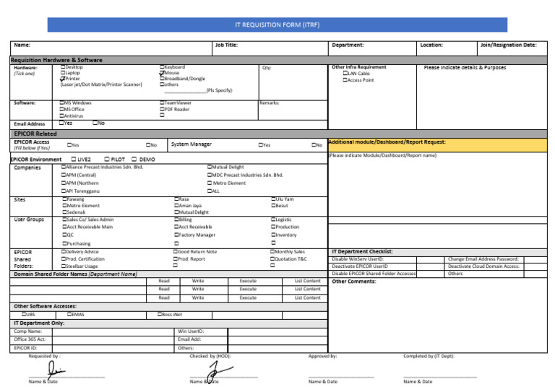The width and height of the screenshot is (555, 392).
Task: Check Sales Co/ Sales Admin group
Action: pos(65,219)
